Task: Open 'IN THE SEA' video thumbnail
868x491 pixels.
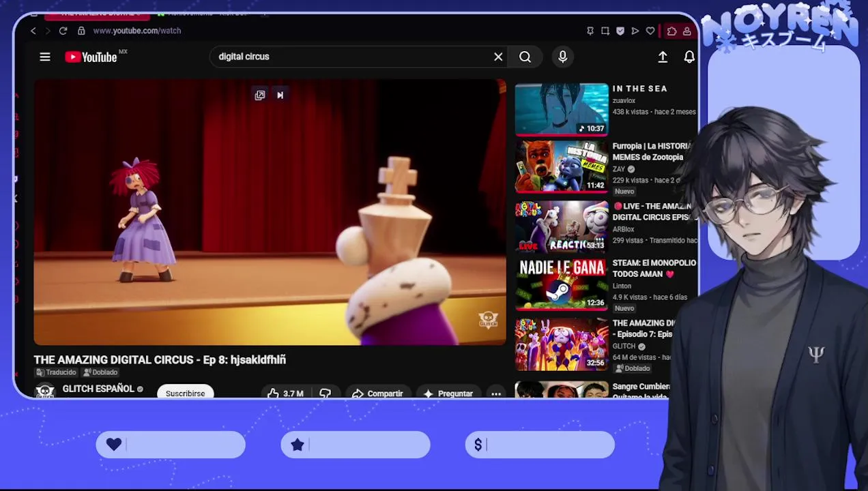Action: point(562,109)
